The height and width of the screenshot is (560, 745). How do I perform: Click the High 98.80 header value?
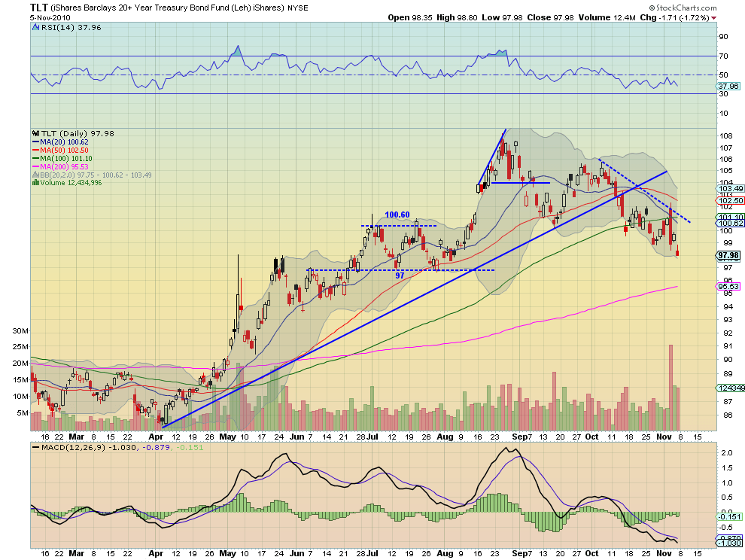457,17
